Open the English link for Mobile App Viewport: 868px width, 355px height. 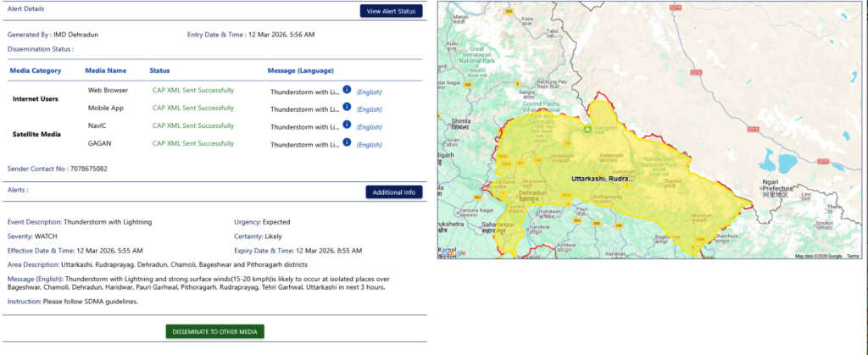click(x=369, y=109)
